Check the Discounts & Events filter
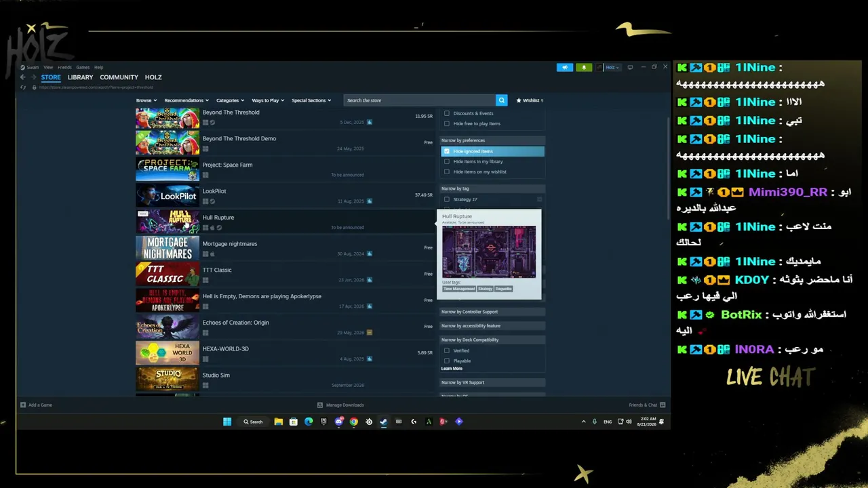The height and width of the screenshot is (488, 868). (x=447, y=113)
